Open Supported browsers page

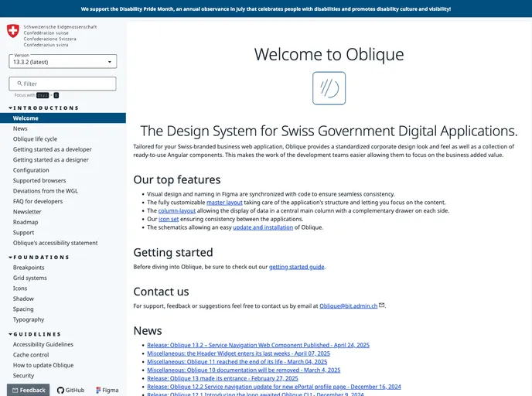(39, 180)
